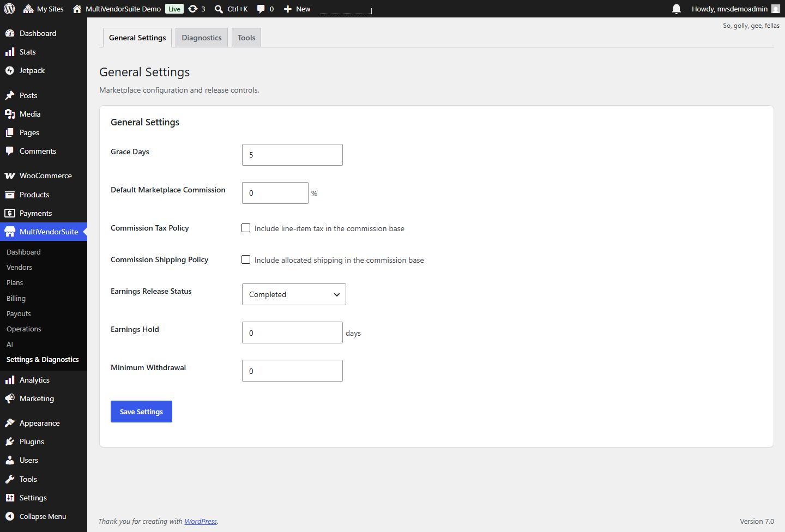Focus the Minimum Withdrawal field
785x532 pixels.
292,371
